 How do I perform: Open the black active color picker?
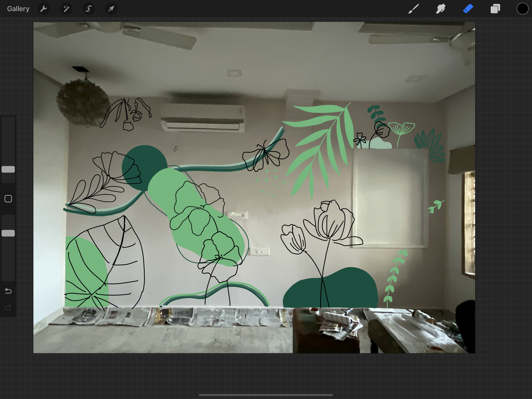(x=522, y=9)
